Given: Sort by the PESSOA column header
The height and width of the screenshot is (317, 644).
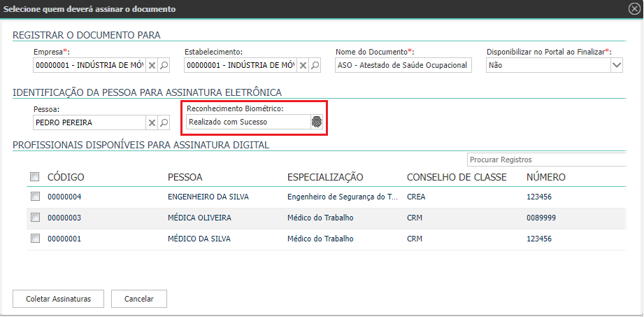Looking at the screenshot, I should coord(185,177).
